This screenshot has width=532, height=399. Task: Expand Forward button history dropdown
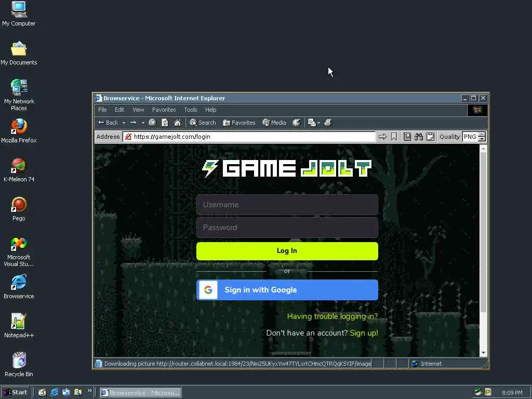(143, 123)
